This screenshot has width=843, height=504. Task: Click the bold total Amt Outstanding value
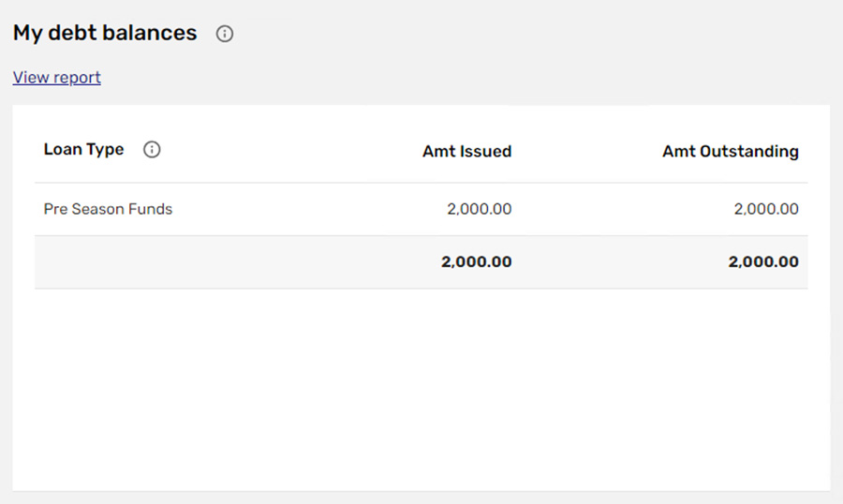(763, 262)
